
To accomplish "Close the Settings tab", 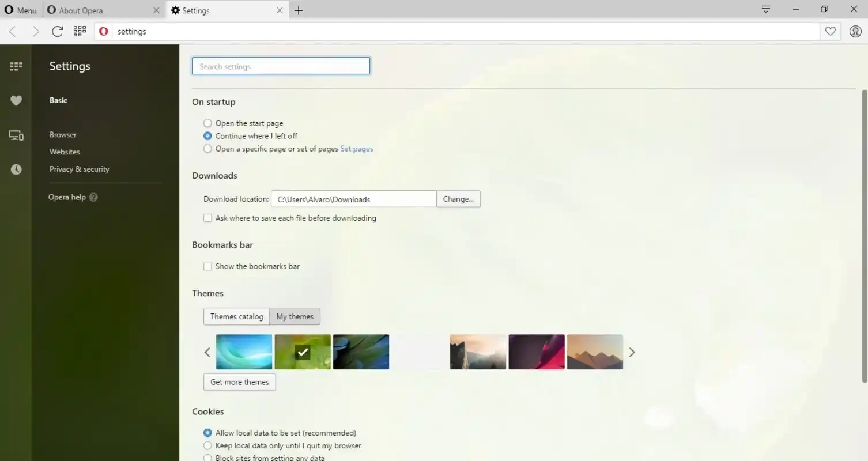I will point(280,10).
